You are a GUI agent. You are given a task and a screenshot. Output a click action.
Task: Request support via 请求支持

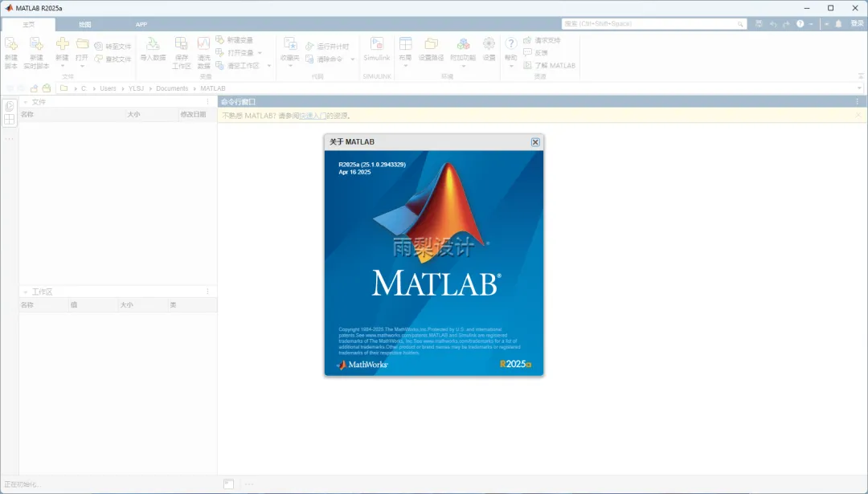pos(542,40)
